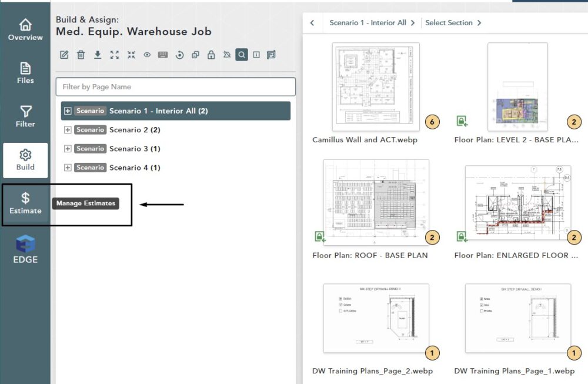588x384 pixels.
Task: Expand the Scenario 2 tree node
Action: coord(68,130)
